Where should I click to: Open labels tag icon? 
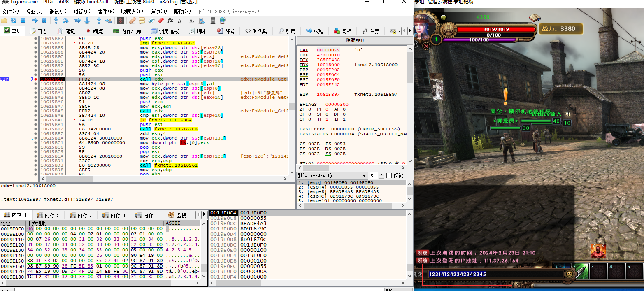[x=151, y=21]
